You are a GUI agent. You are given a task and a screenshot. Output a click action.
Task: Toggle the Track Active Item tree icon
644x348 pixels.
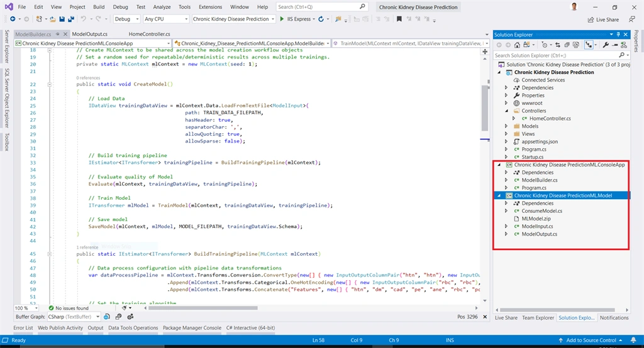(x=589, y=45)
